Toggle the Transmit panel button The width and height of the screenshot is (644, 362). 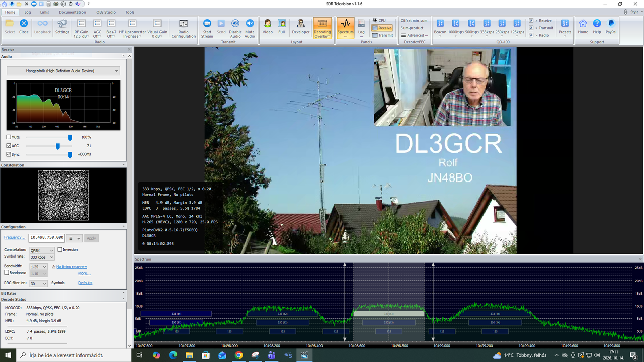click(382, 35)
